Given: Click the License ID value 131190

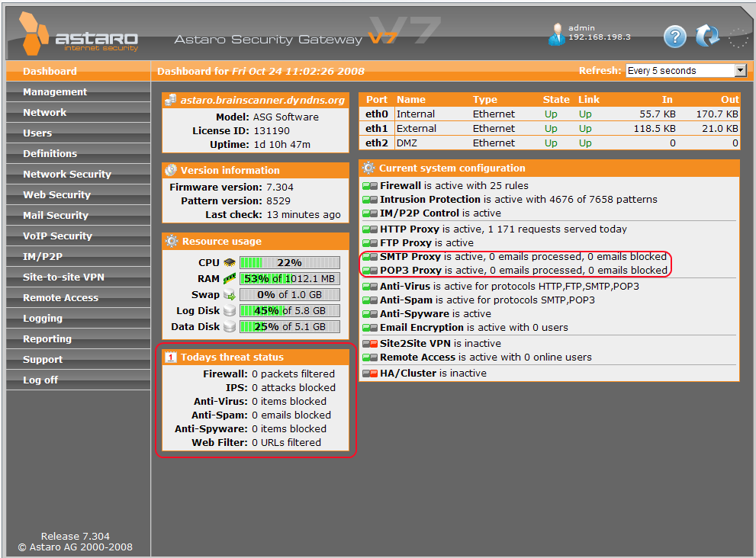Looking at the screenshot, I should point(272,131).
